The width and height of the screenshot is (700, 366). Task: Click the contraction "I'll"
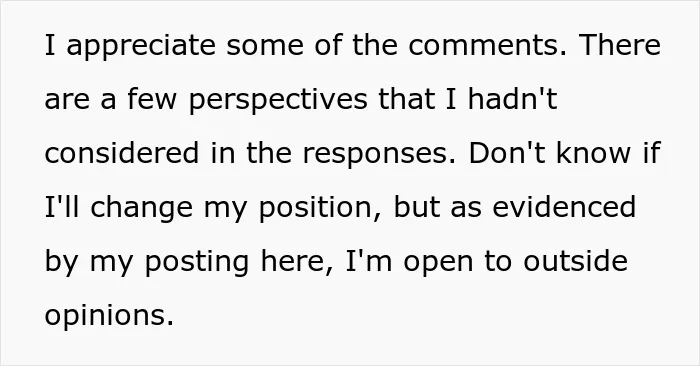[62, 207]
